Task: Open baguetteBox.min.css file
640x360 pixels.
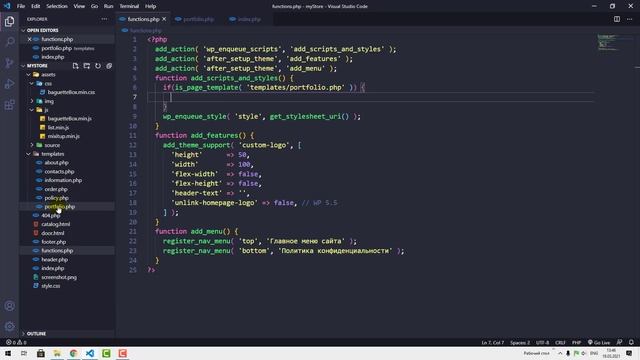Action: click(71, 92)
